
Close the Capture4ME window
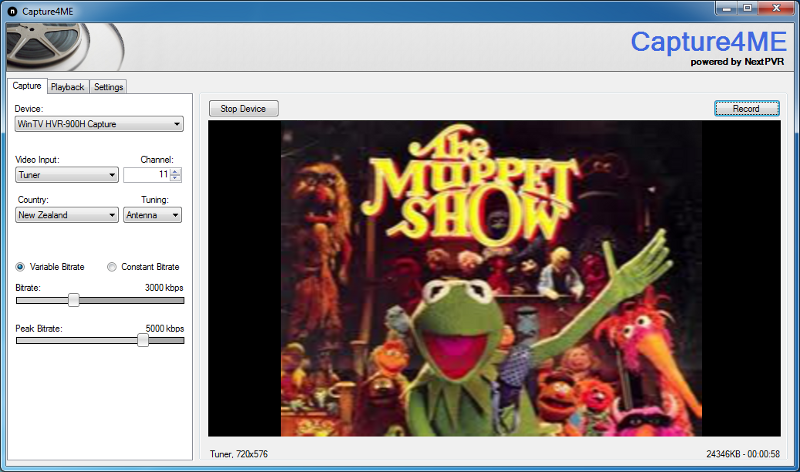[x=776, y=8]
